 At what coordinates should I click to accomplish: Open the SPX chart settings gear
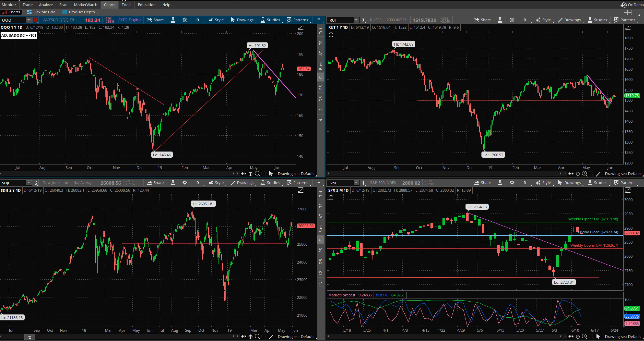512,183
